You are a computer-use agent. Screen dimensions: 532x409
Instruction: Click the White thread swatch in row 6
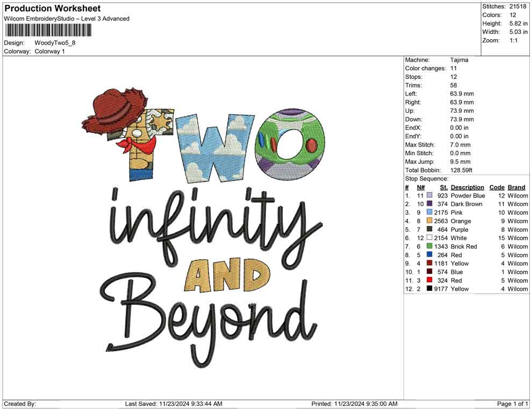point(429,238)
